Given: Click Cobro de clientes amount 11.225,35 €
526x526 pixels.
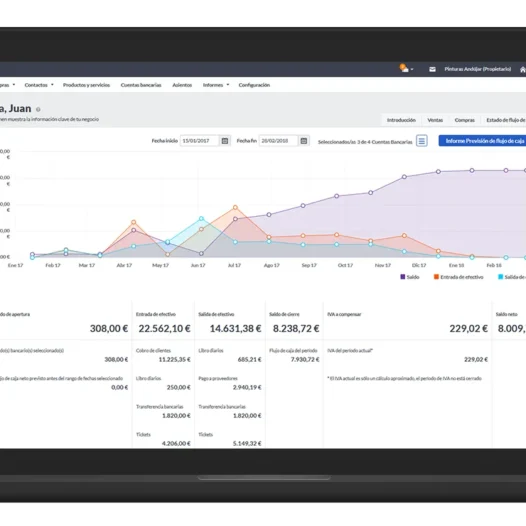Looking at the screenshot, I should click(174, 360).
